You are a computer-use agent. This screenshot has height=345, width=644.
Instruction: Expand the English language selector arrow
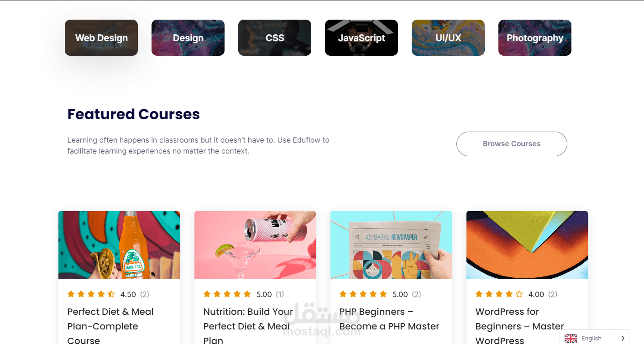pos(623,339)
